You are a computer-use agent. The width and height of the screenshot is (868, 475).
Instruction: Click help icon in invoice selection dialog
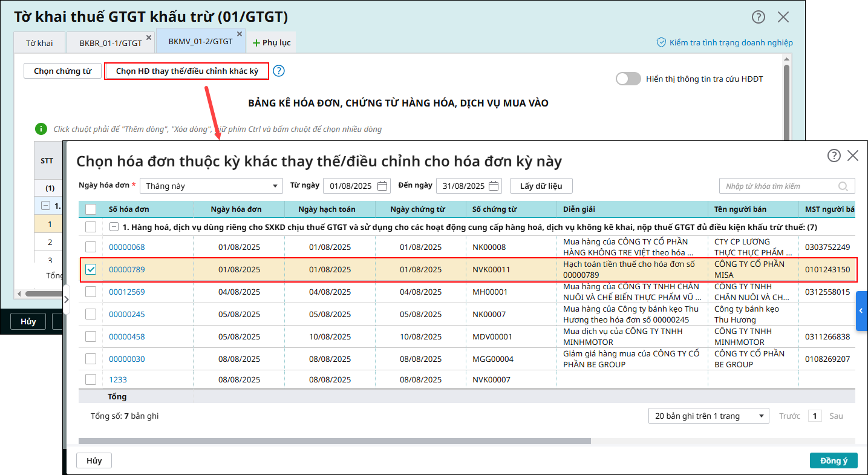point(834,156)
